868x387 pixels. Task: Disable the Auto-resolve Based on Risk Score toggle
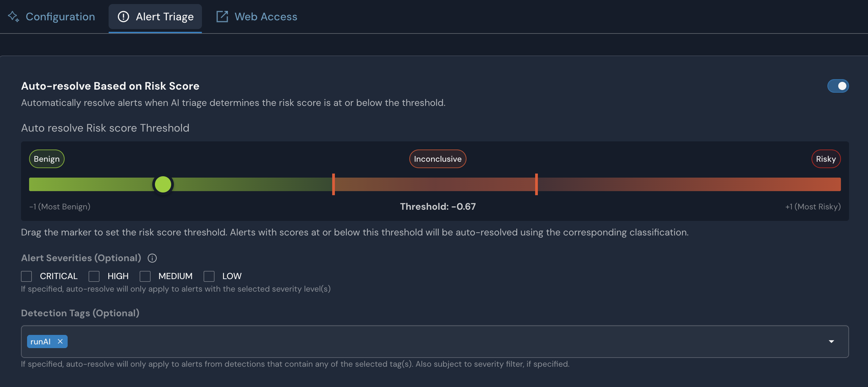click(838, 86)
